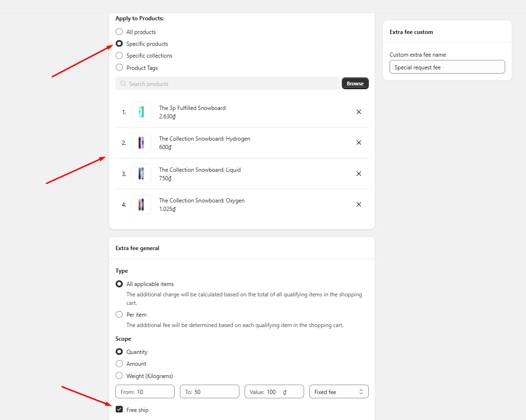Uncheck the Free ship checkbox
This screenshot has width=526, height=420.
(x=119, y=410)
